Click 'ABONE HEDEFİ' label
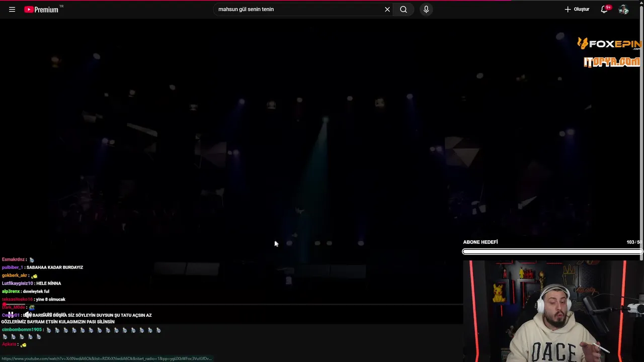Screen dimensions: 644x362 tap(480, 242)
